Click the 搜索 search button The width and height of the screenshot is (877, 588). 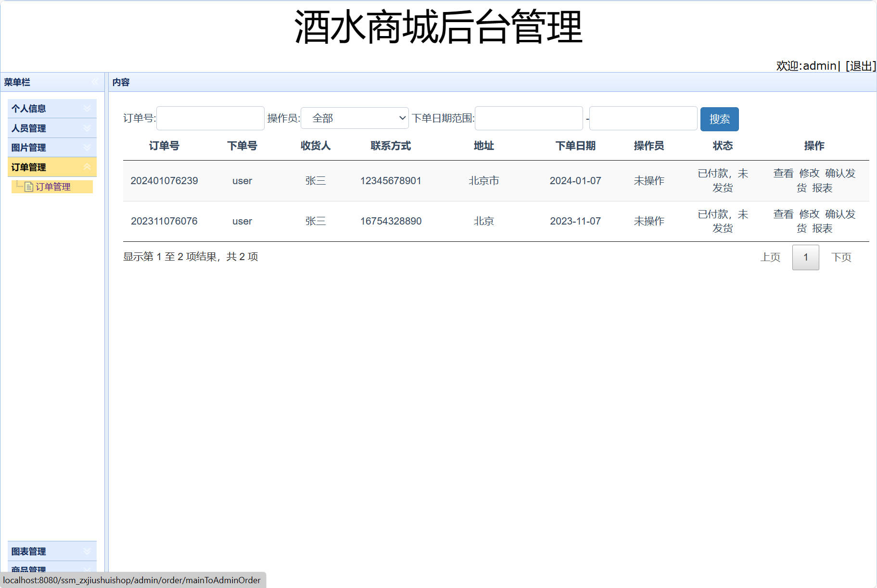[719, 119]
